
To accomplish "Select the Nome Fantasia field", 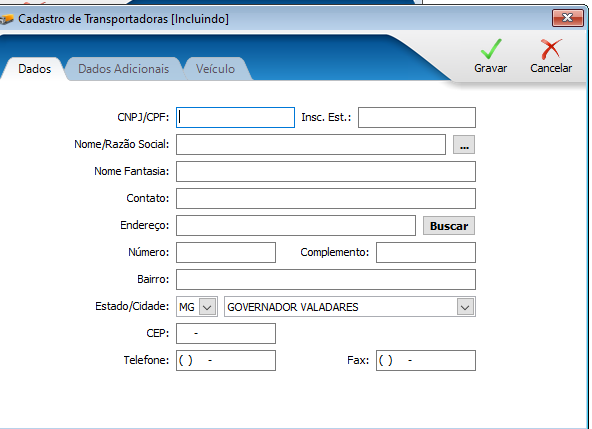I will click(x=326, y=171).
